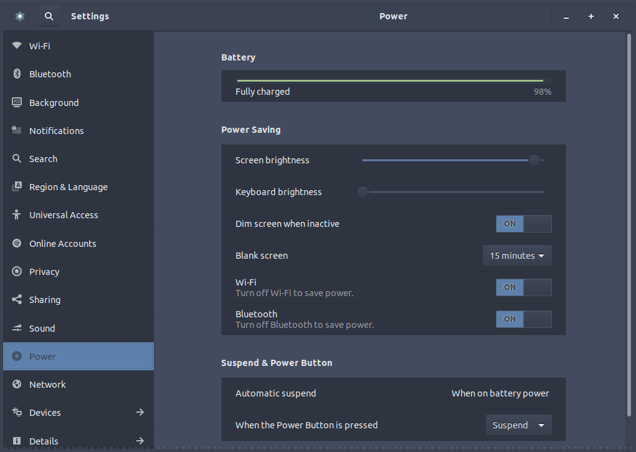
Task: Click When on battery power value
Action: point(500,393)
